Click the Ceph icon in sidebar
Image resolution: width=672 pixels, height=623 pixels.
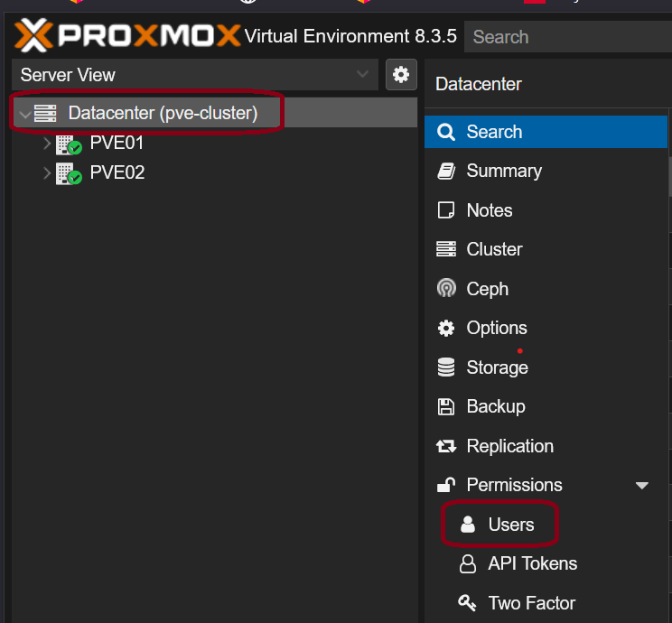point(446,288)
